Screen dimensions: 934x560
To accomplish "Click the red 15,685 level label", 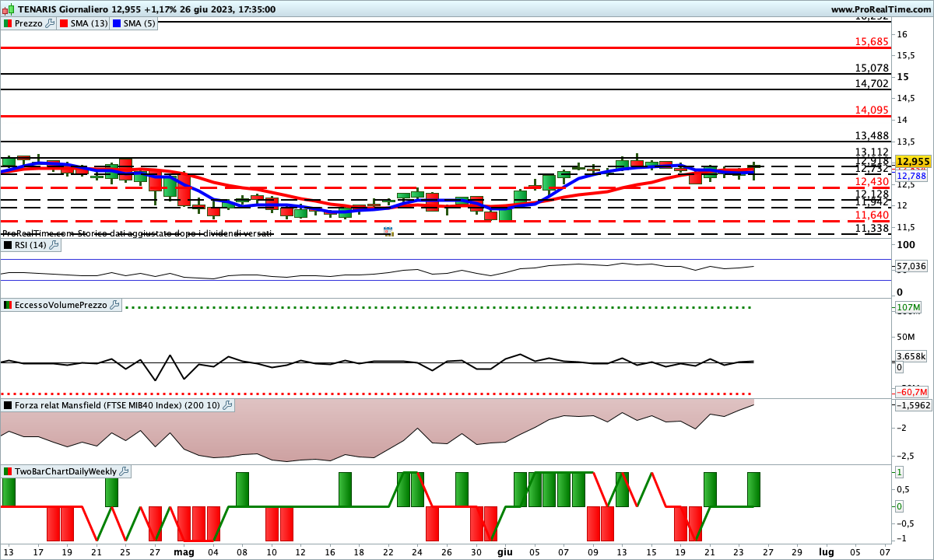I will point(872,41).
